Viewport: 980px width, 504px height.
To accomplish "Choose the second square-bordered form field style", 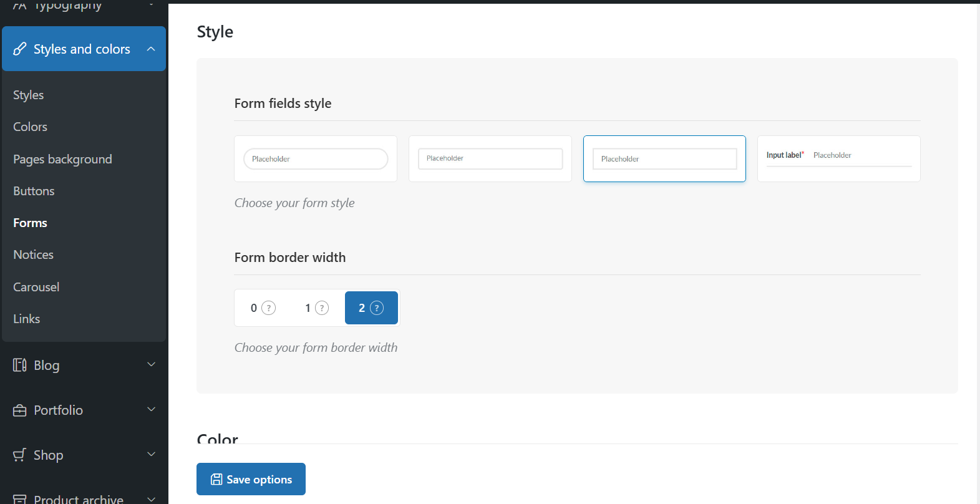I will click(x=490, y=158).
